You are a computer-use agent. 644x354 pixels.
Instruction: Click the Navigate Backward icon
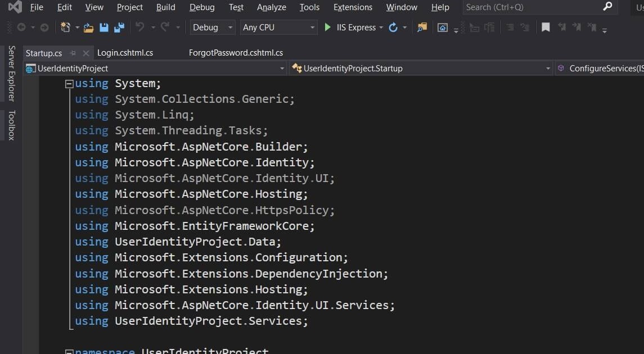21,27
